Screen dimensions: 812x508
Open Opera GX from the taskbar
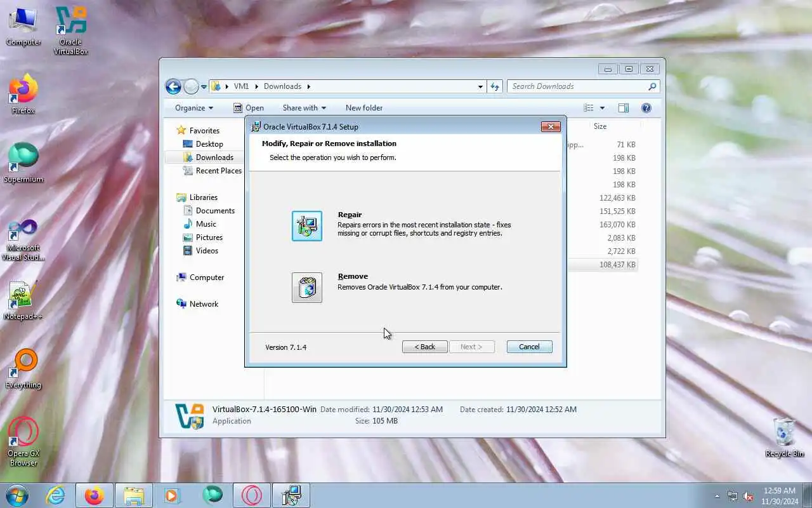tap(252, 495)
